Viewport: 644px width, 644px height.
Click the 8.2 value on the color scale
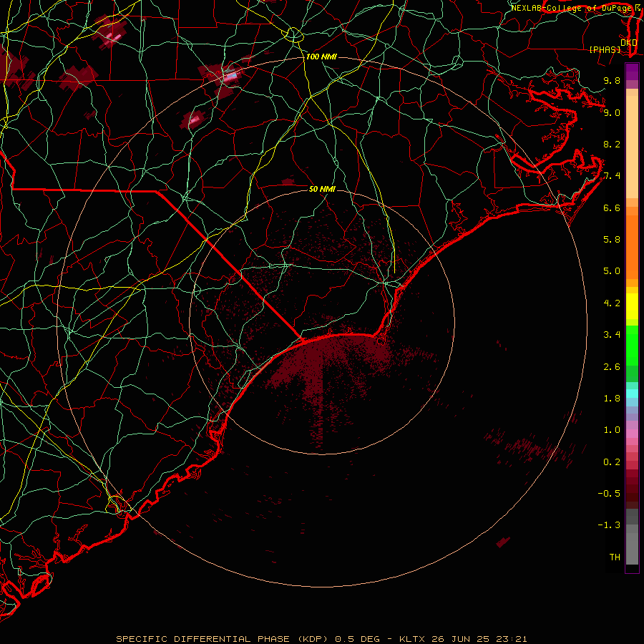[x=612, y=144]
